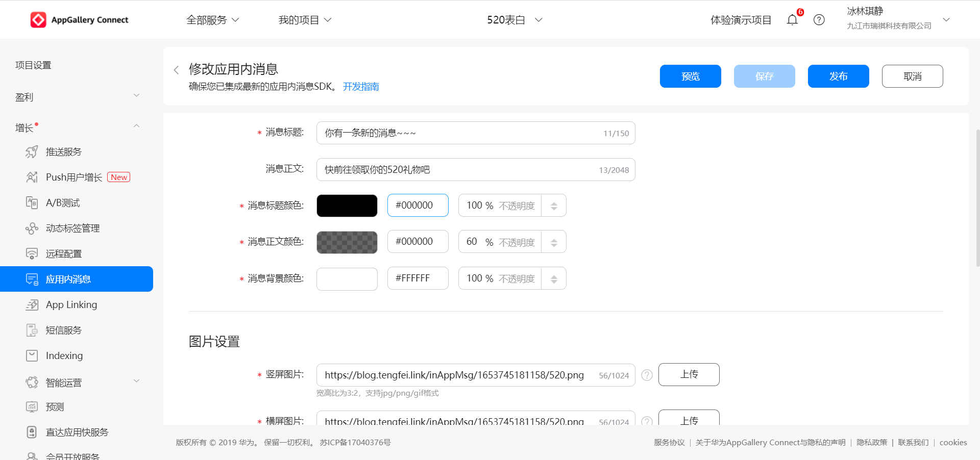Screen dimensions: 980x460
Task: Expand the 智能运营 submenu chevron
Action: tap(136, 381)
